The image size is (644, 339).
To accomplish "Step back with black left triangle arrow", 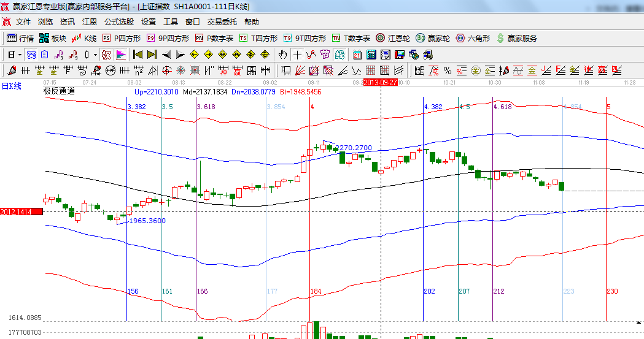I will [166, 55].
